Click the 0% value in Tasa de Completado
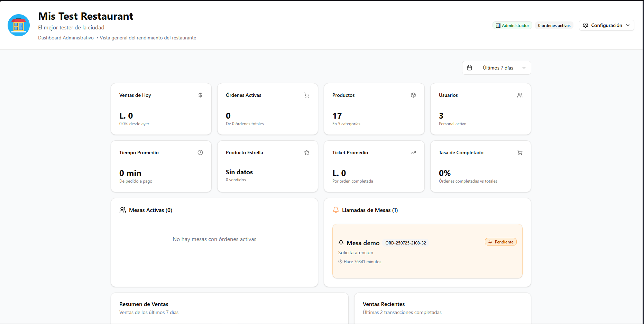 (445, 173)
